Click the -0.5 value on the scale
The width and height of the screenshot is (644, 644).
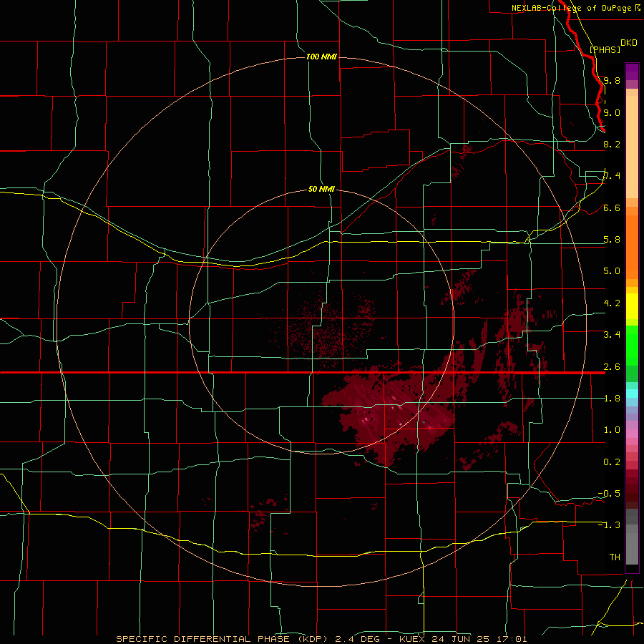tap(609, 494)
